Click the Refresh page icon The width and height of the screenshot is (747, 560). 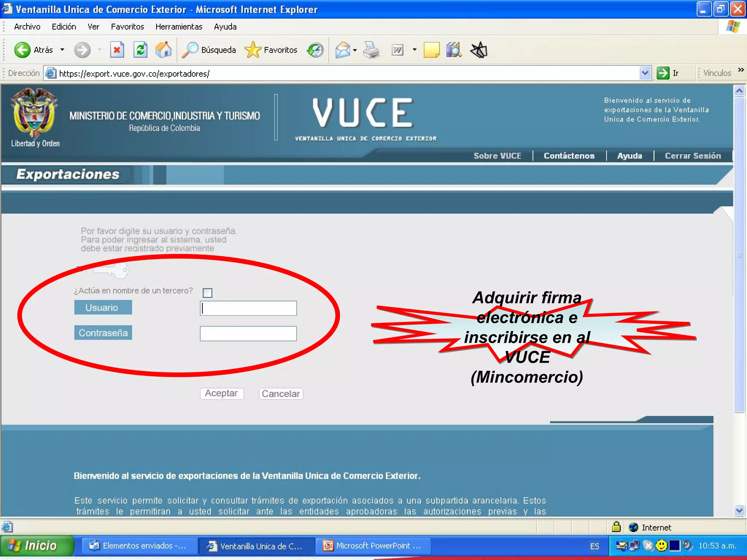click(x=140, y=50)
